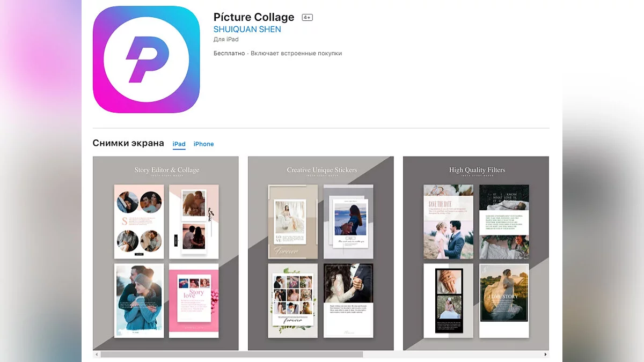
Task: Click the scrollbar left arrow
Action: [x=97, y=354]
